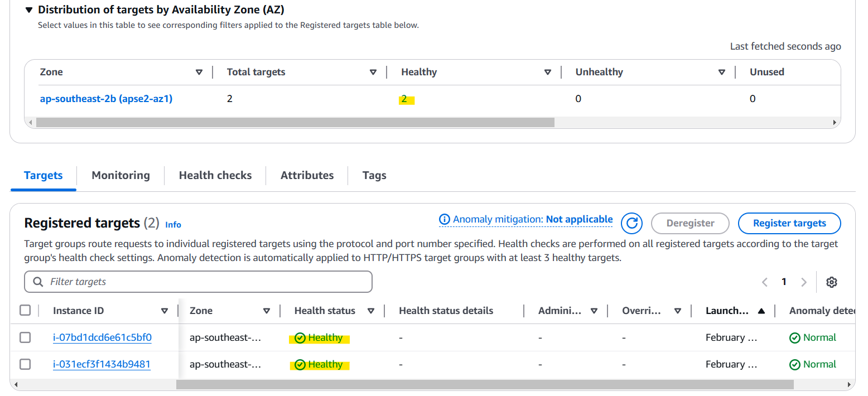Open the table preferences gear icon

(831, 282)
